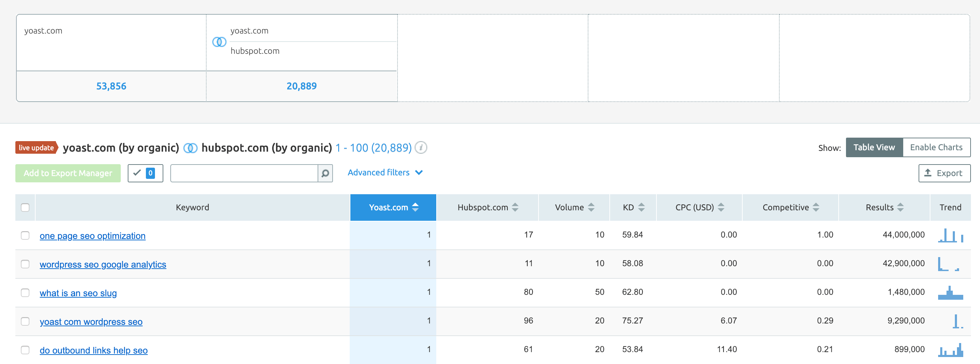Screen dimensions: 980x364
Task: Focus the keyword filter input field
Action: (244, 173)
